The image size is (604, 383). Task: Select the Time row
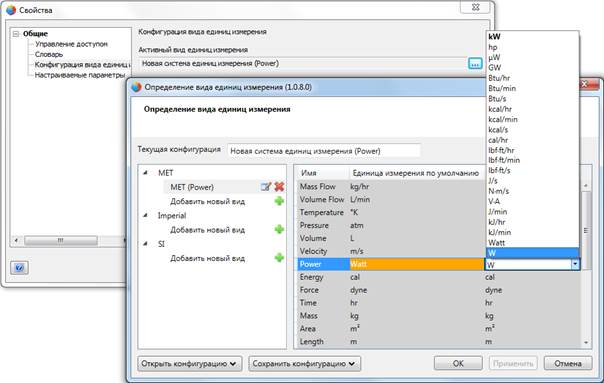pos(439,302)
